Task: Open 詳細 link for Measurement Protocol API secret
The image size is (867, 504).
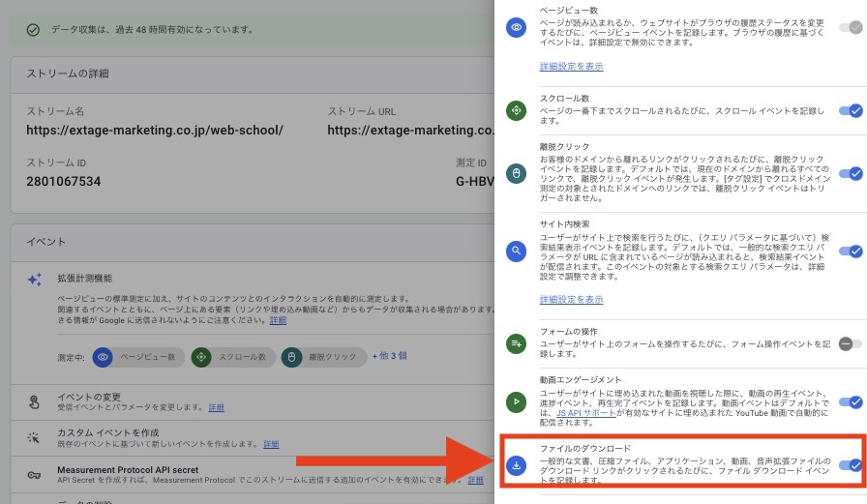Action: click(x=475, y=480)
